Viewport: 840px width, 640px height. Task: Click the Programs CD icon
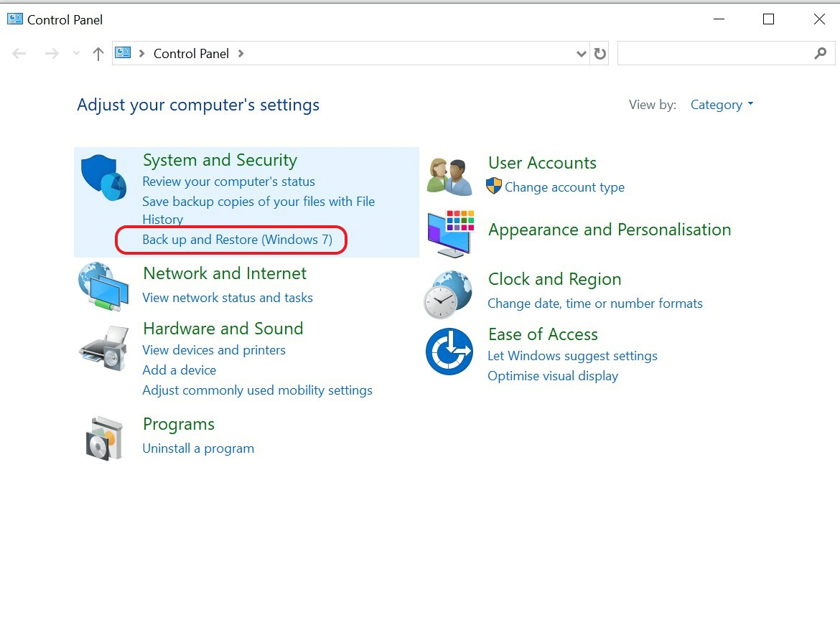click(x=103, y=437)
